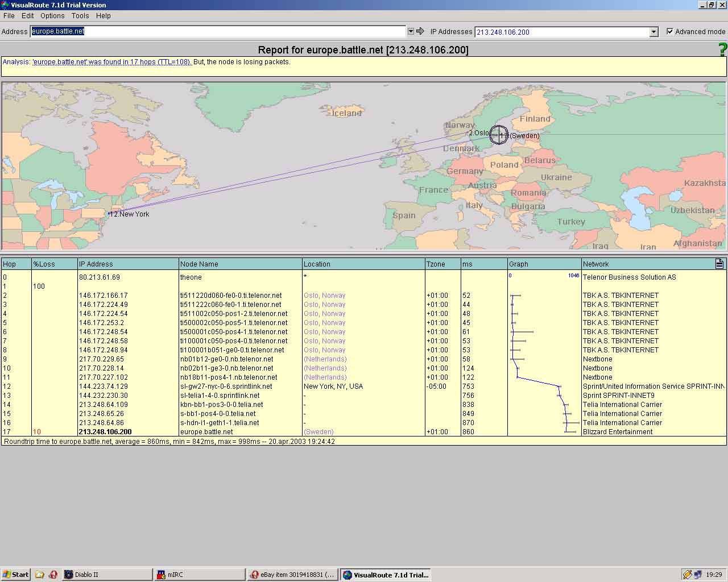Select IP 217.70.228.14 in hop 10
This screenshot has height=582, width=728.
pos(101,368)
